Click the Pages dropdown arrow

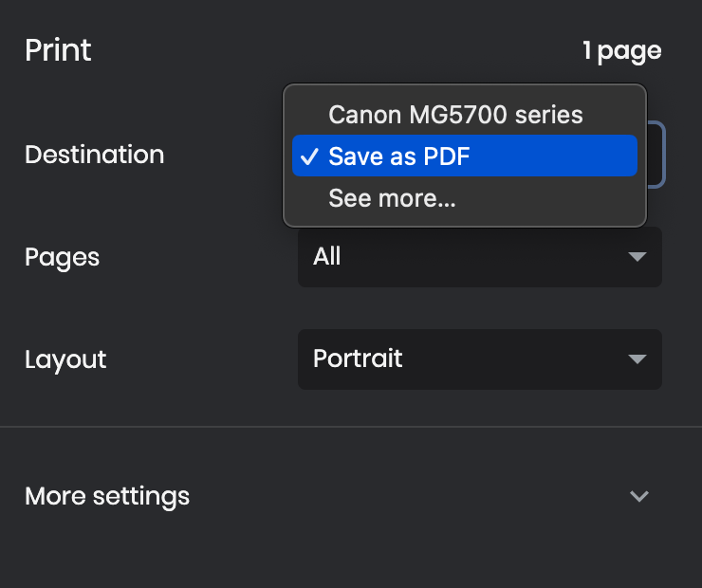[637, 257]
